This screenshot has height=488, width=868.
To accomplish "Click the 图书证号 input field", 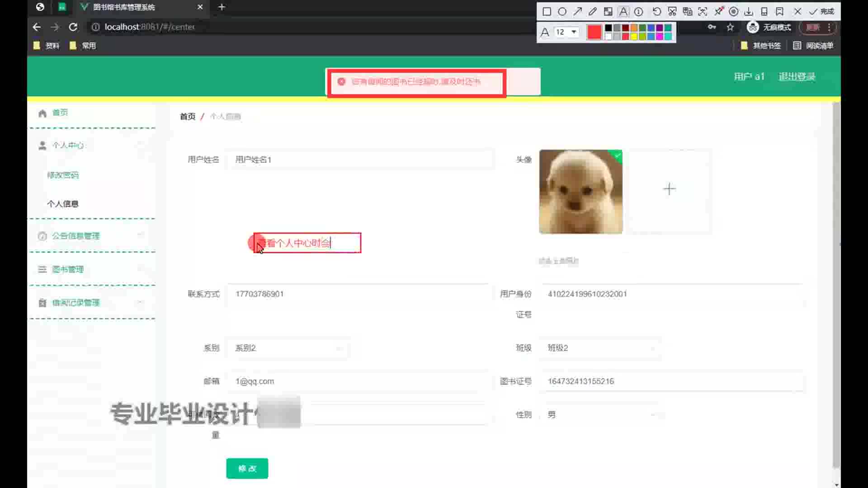I will pyautogui.click(x=671, y=381).
